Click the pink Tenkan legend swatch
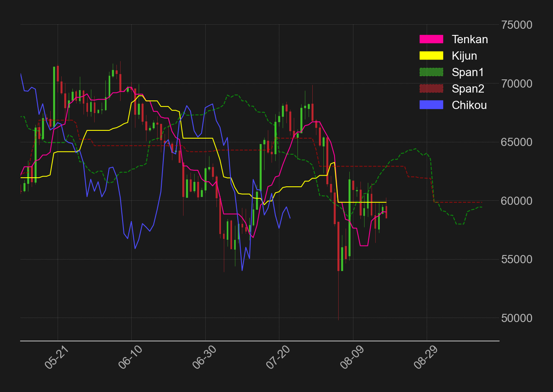The image size is (553, 392). point(431,39)
